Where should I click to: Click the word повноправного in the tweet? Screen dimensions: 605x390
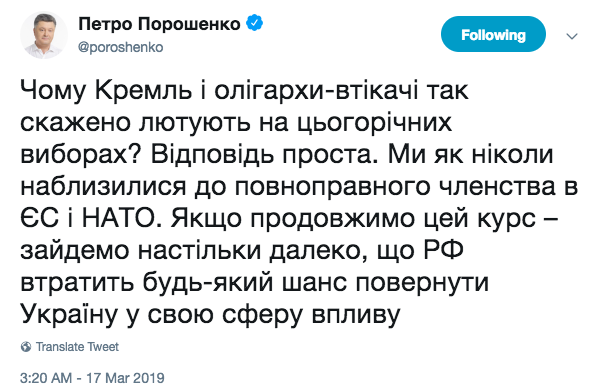[332, 188]
